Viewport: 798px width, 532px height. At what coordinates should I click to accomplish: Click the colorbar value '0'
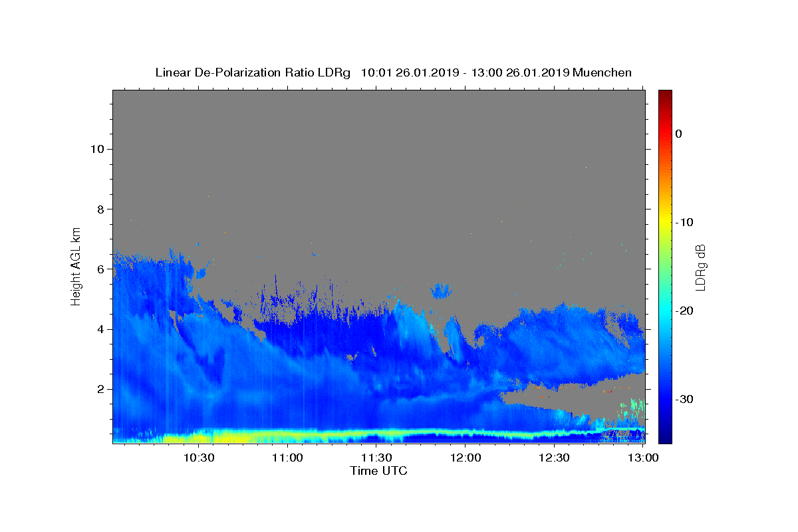pos(678,134)
